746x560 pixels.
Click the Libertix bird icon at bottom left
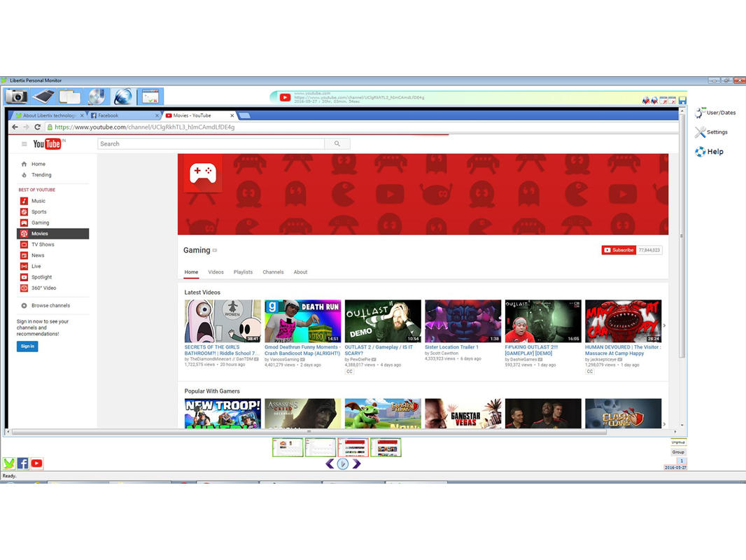8,463
